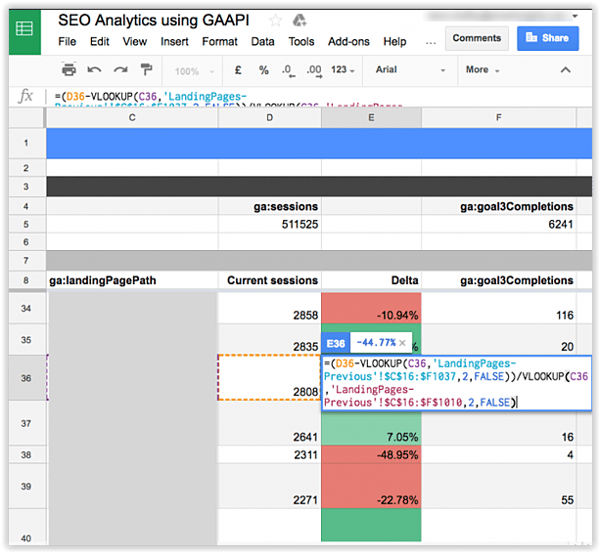Open the Data menu

point(262,41)
